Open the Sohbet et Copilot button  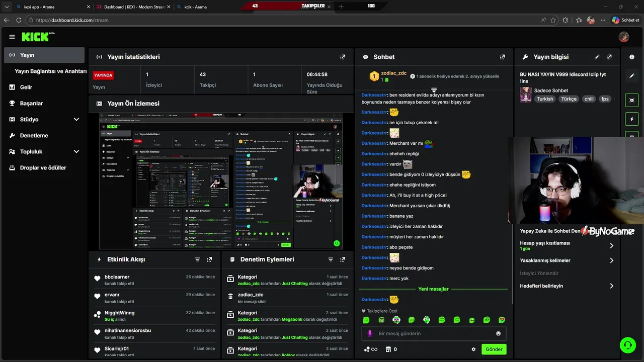[626, 20]
